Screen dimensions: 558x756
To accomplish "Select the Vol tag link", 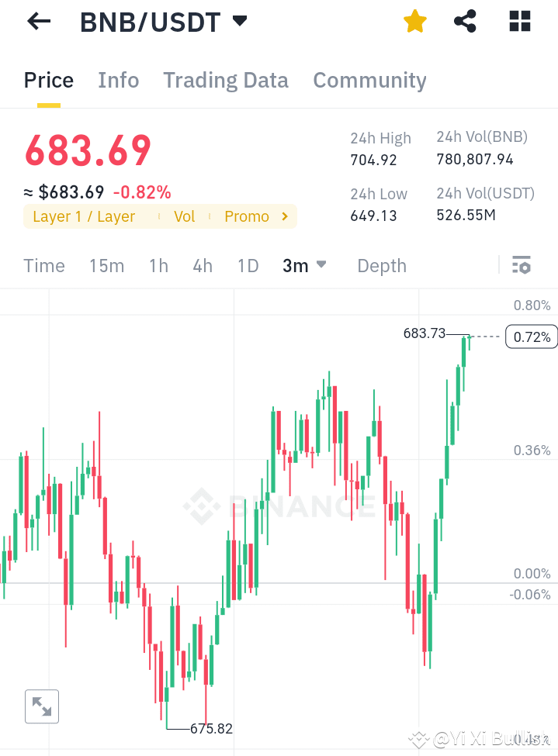I will coord(184,216).
